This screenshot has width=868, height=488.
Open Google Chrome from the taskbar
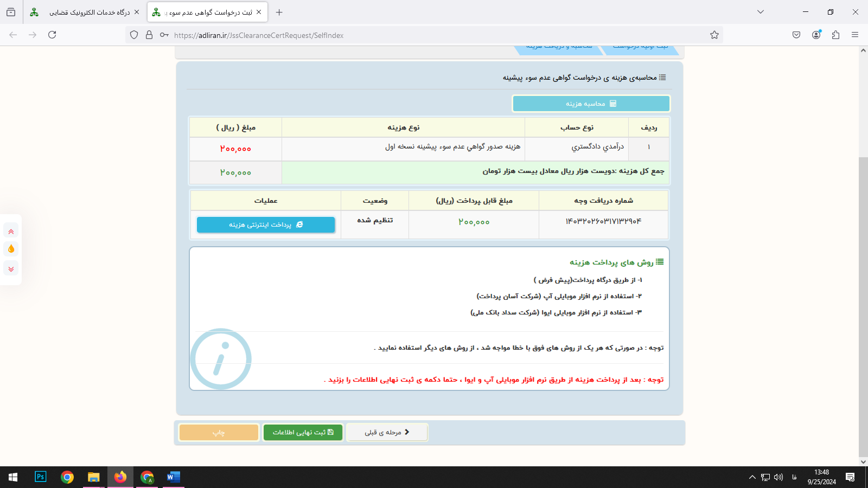67,477
